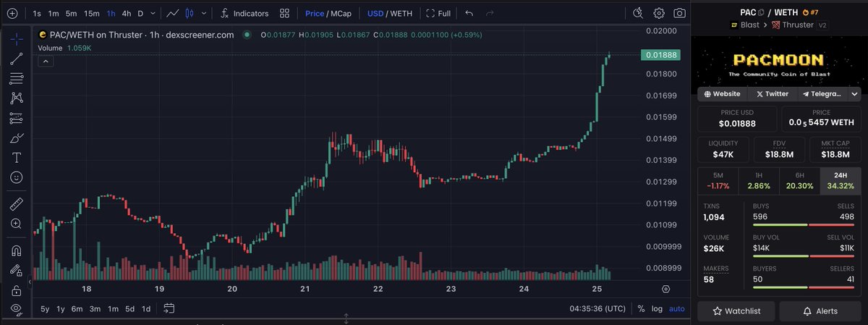Toggle the magnet snapping mode
The image size is (868, 325).
click(16, 252)
